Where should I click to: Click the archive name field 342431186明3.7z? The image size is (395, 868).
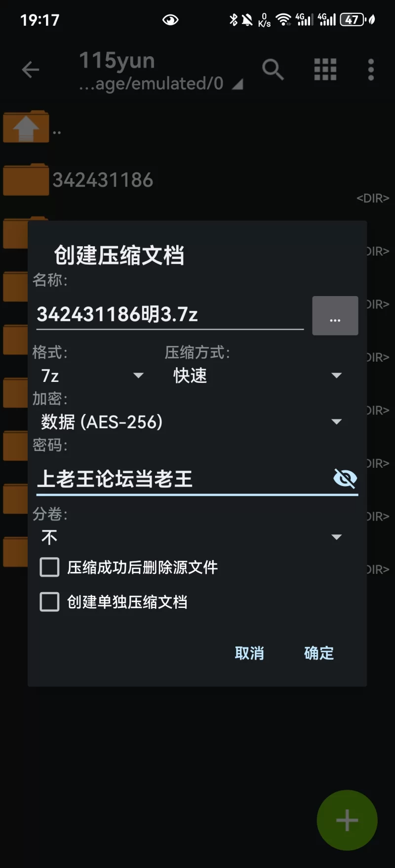click(x=170, y=315)
